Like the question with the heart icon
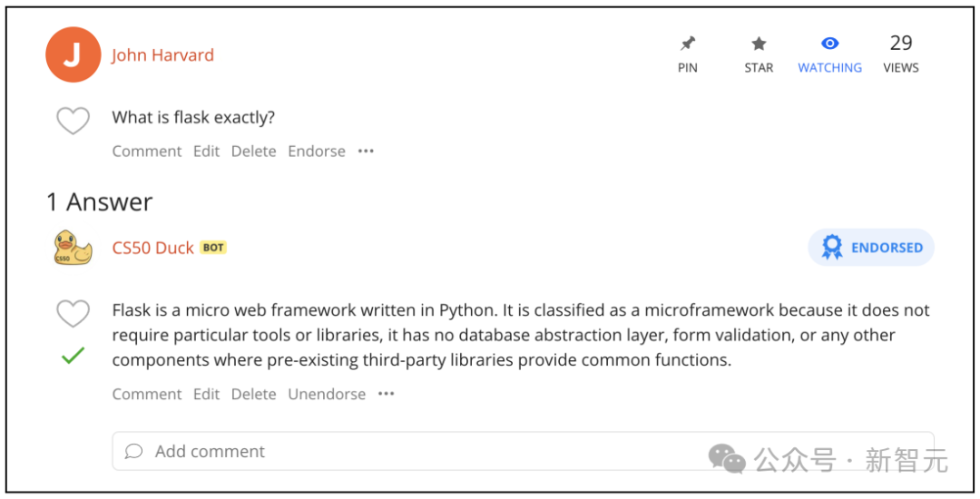 tap(73, 121)
